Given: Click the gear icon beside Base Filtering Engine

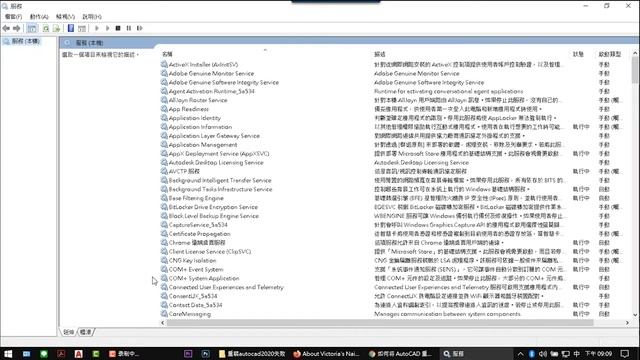Looking at the screenshot, I should tap(164, 198).
